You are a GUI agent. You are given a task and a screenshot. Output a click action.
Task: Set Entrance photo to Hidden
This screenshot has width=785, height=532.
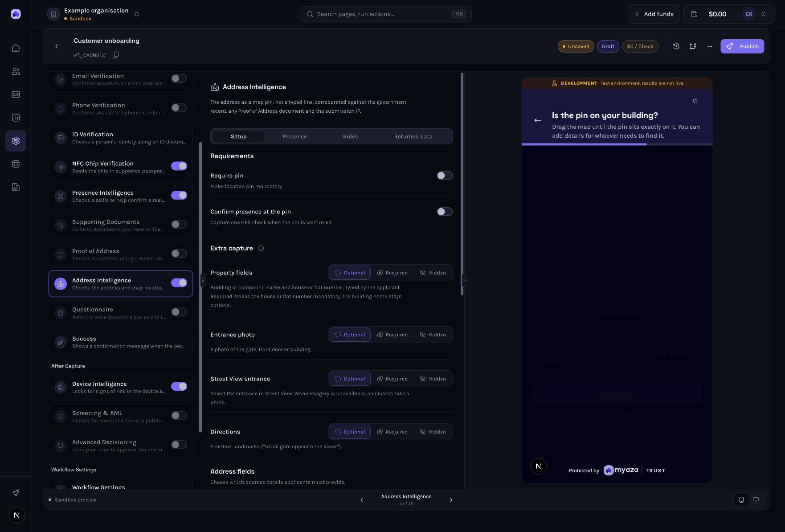click(433, 335)
